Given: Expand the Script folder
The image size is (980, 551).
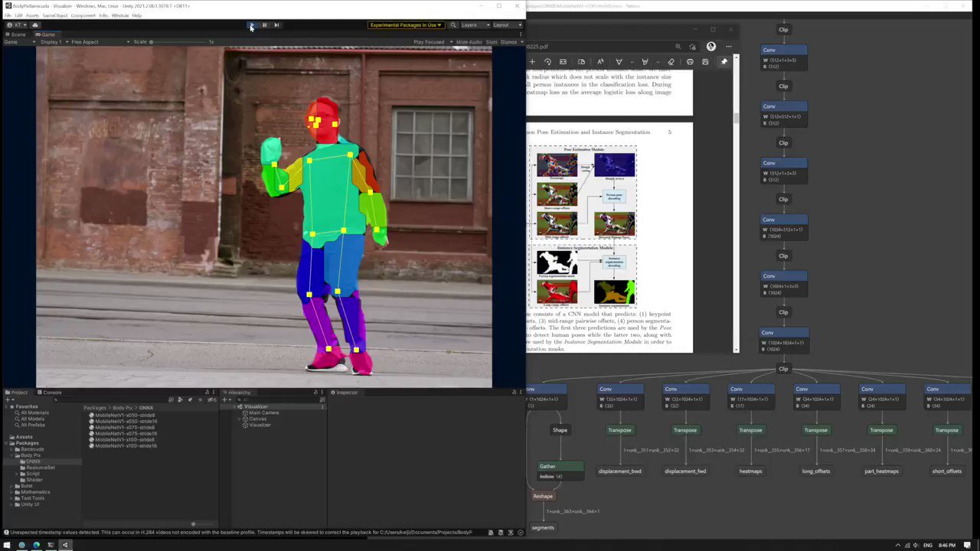Looking at the screenshot, I should [17, 474].
